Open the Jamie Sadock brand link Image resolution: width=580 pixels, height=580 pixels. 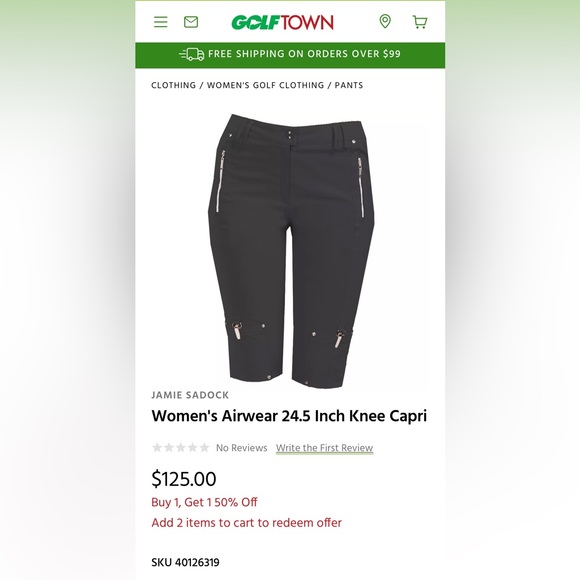pyautogui.click(x=190, y=395)
